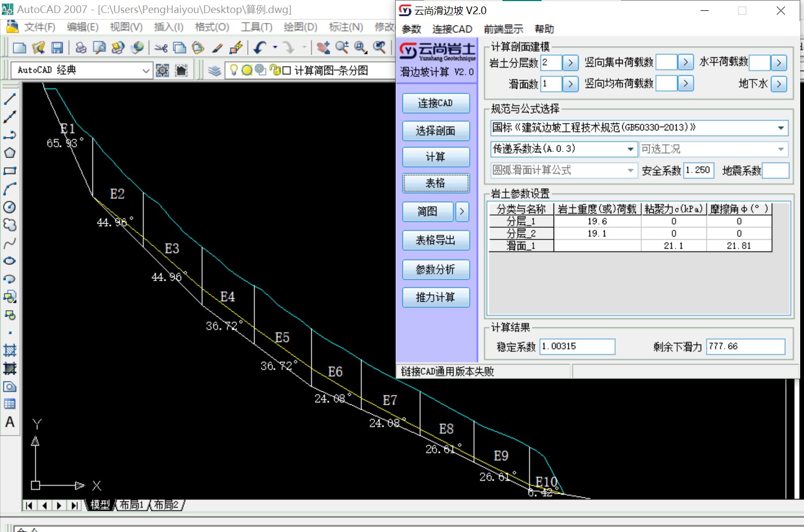Expand the arrow next to 地下水
This screenshot has width=804, height=532.
pyautogui.click(x=779, y=84)
